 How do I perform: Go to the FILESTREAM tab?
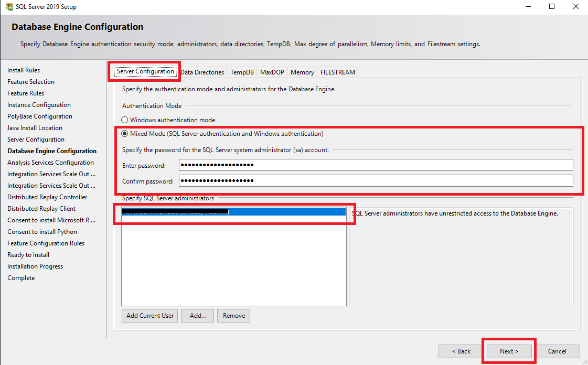[x=337, y=72]
